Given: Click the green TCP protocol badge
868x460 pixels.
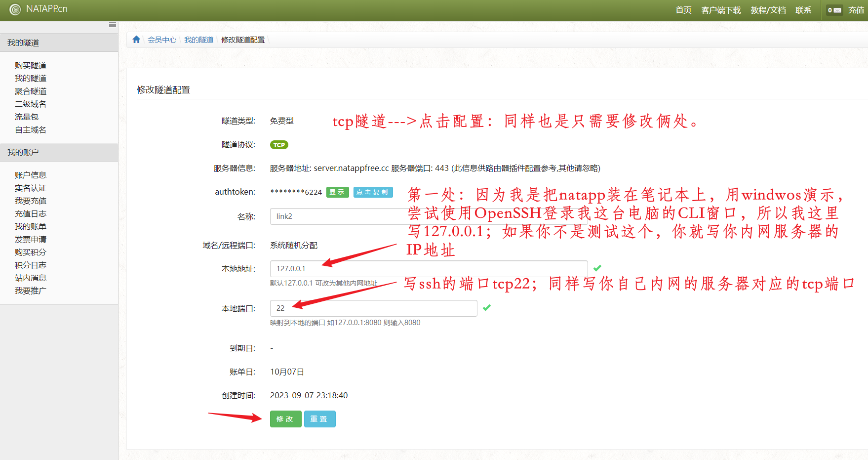Looking at the screenshot, I should (279, 145).
